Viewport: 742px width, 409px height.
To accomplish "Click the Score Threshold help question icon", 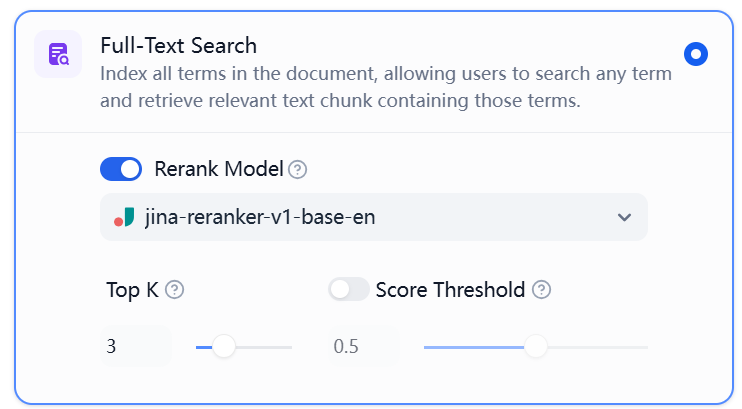I will [x=541, y=290].
